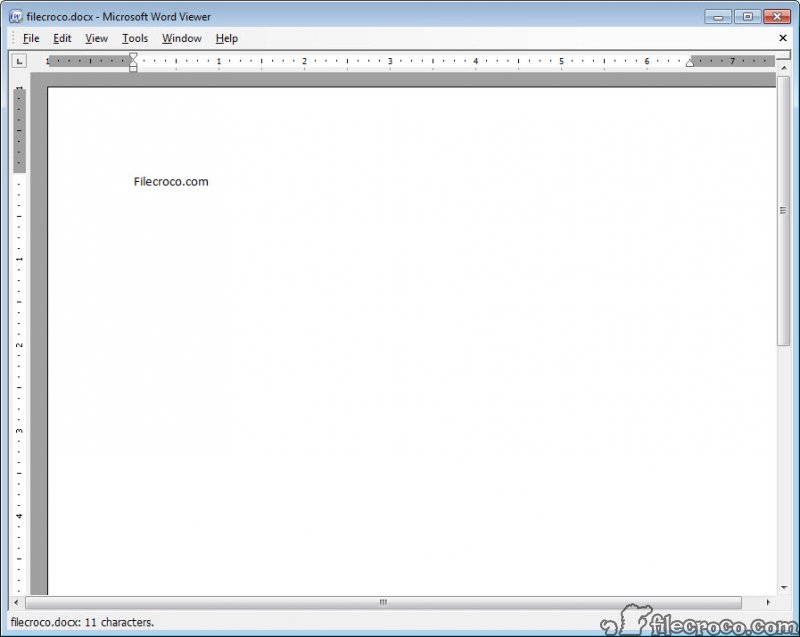Click the vertical scrollbar down arrow

point(784,588)
